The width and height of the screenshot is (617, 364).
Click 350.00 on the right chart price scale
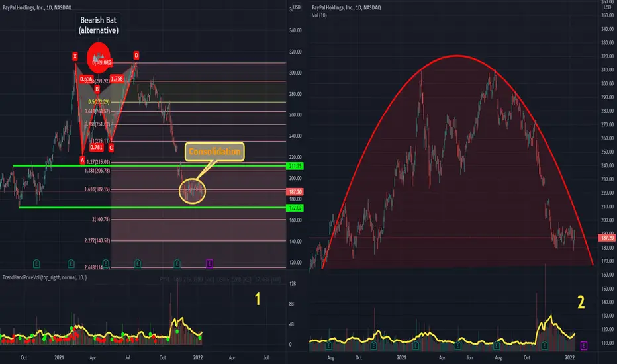pyautogui.click(x=607, y=15)
